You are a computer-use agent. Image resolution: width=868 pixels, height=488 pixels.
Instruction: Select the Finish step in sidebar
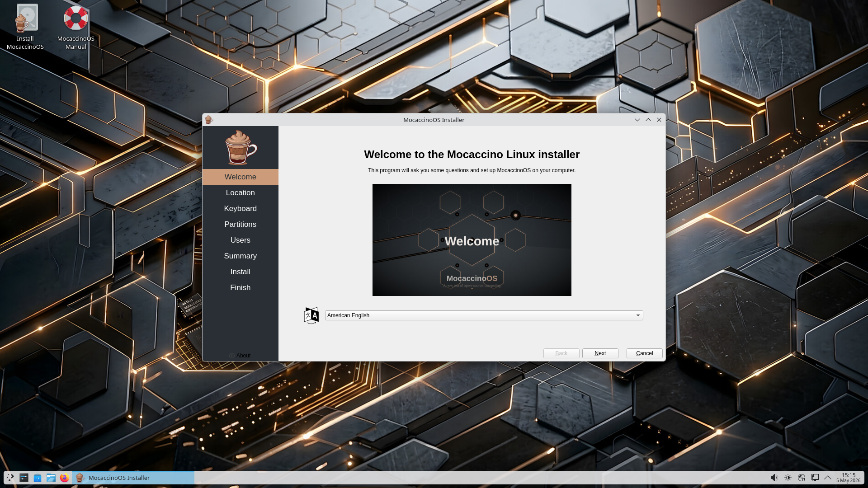[x=241, y=288]
